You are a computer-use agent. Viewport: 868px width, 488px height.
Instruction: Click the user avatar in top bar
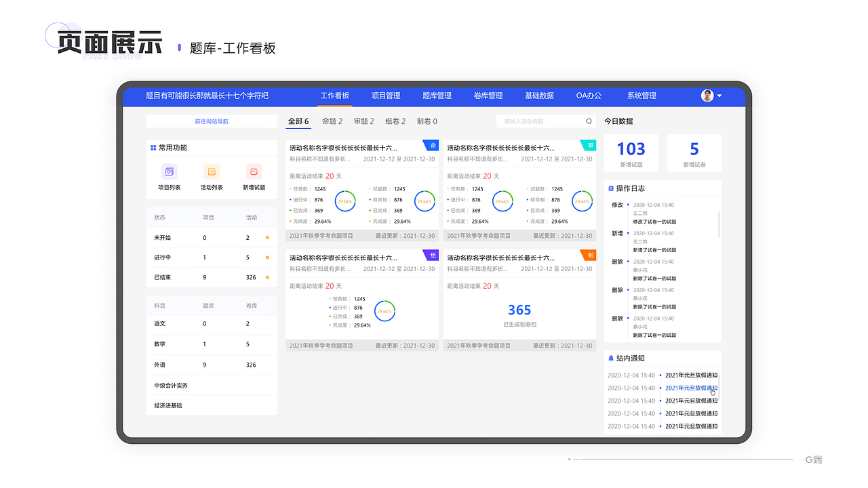pyautogui.click(x=707, y=96)
